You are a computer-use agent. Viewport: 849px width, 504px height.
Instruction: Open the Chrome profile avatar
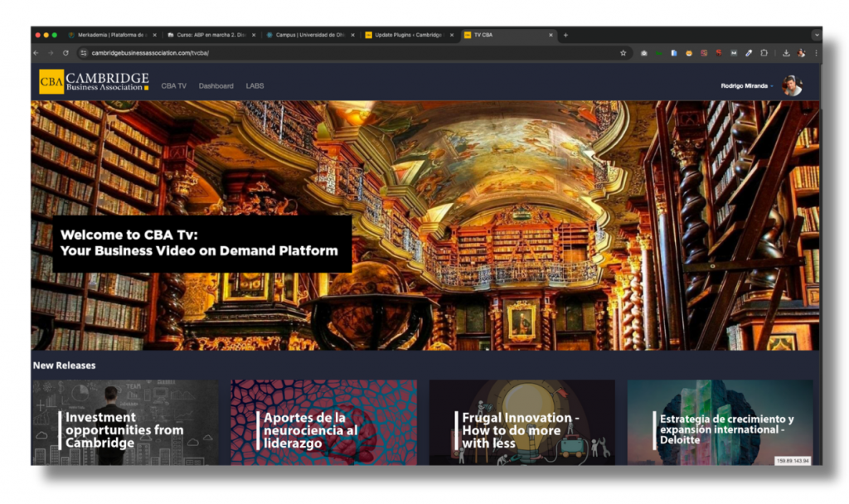(x=802, y=53)
